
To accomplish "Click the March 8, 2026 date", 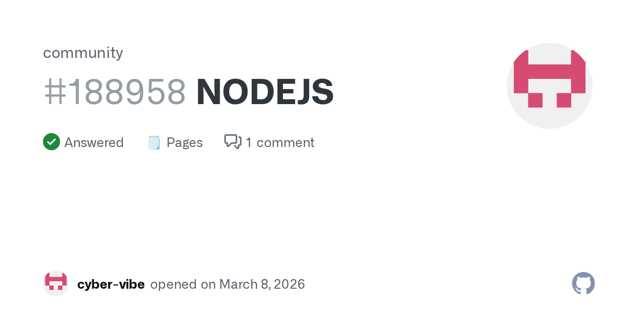I will tap(262, 284).
